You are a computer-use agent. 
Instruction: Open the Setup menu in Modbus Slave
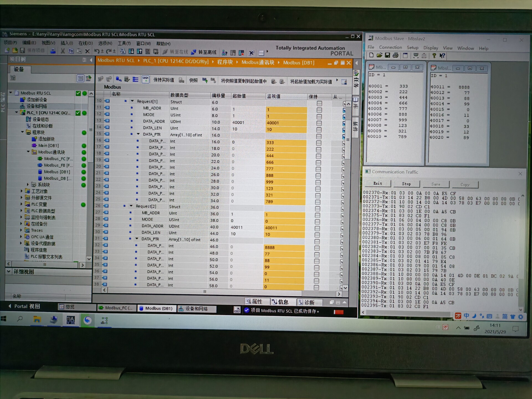[x=412, y=48]
